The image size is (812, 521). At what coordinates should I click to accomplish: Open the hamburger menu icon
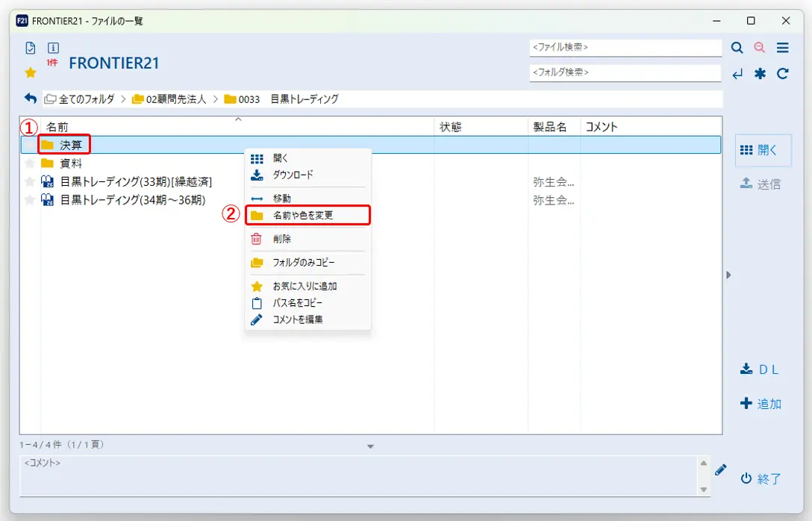782,48
